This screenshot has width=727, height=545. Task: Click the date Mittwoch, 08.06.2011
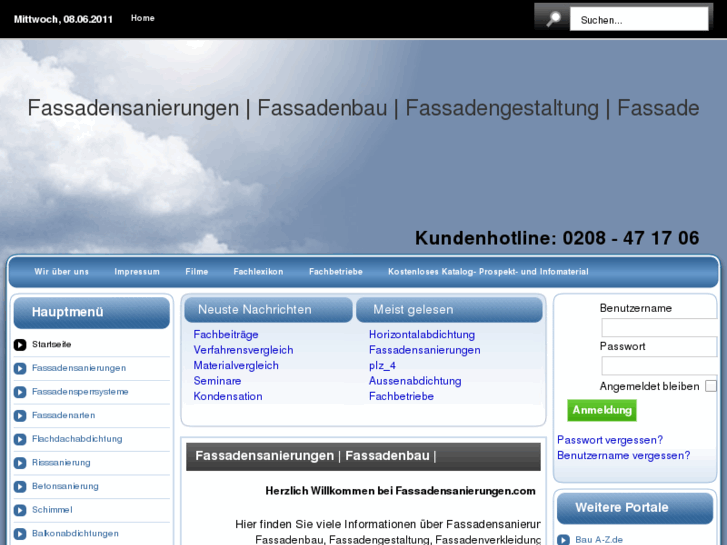click(63, 19)
